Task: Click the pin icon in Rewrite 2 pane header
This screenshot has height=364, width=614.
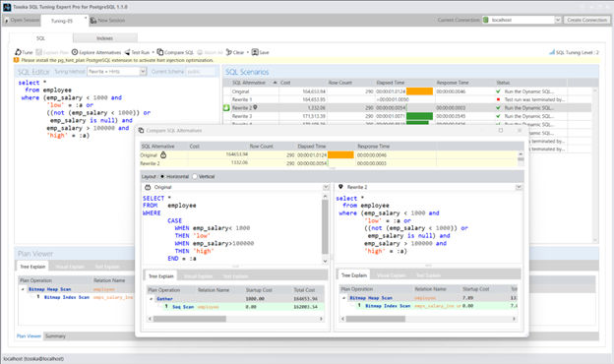Action: [x=340, y=187]
